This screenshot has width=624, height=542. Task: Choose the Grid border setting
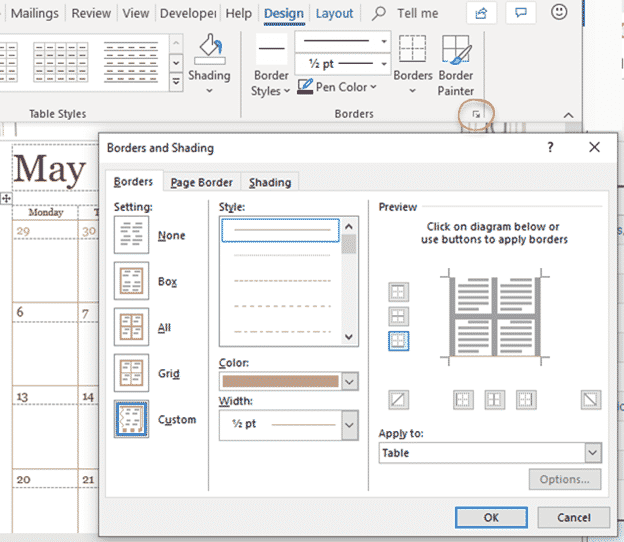[132, 374]
